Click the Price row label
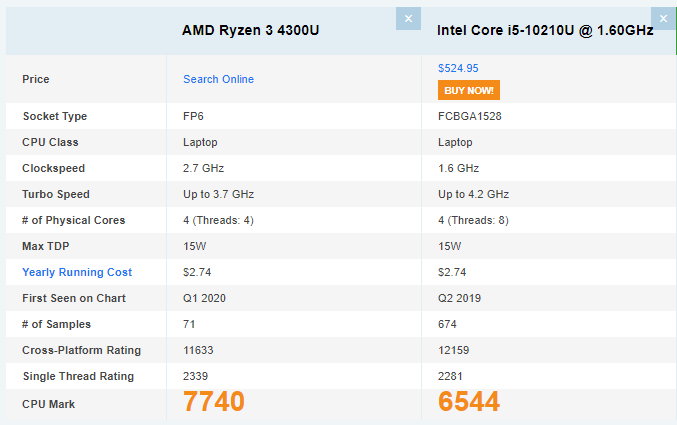Image resolution: width=677 pixels, height=425 pixels. 36,79
